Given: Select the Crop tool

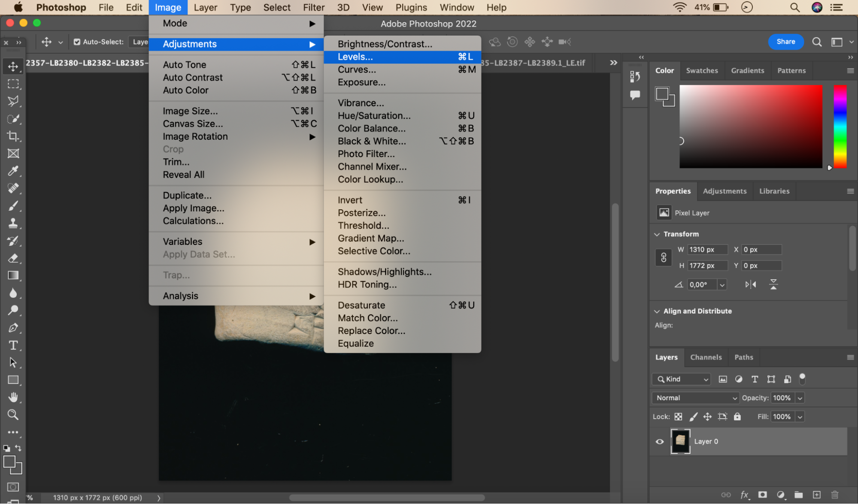Looking at the screenshot, I should coord(13,136).
